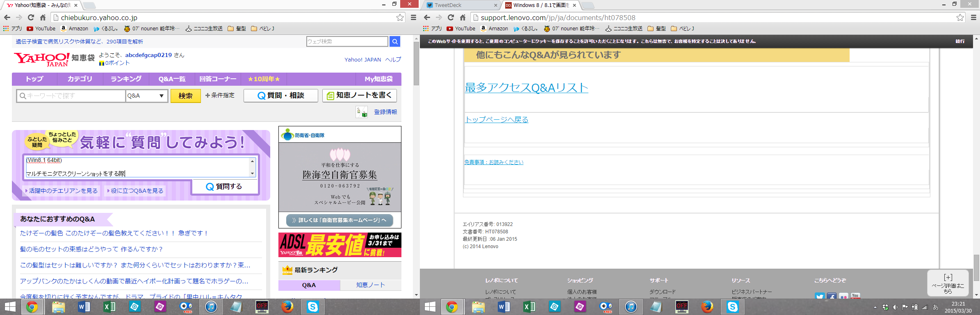This screenshot has height=315, width=980.
Task: Open the Q&A一覧 tab
Action: [x=172, y=79]
